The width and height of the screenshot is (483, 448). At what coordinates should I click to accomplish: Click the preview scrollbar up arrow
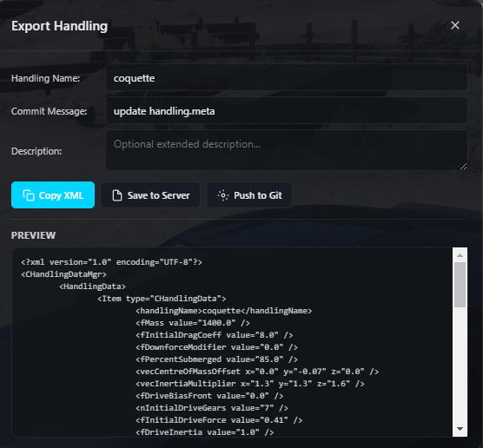(x=460, y=255)
